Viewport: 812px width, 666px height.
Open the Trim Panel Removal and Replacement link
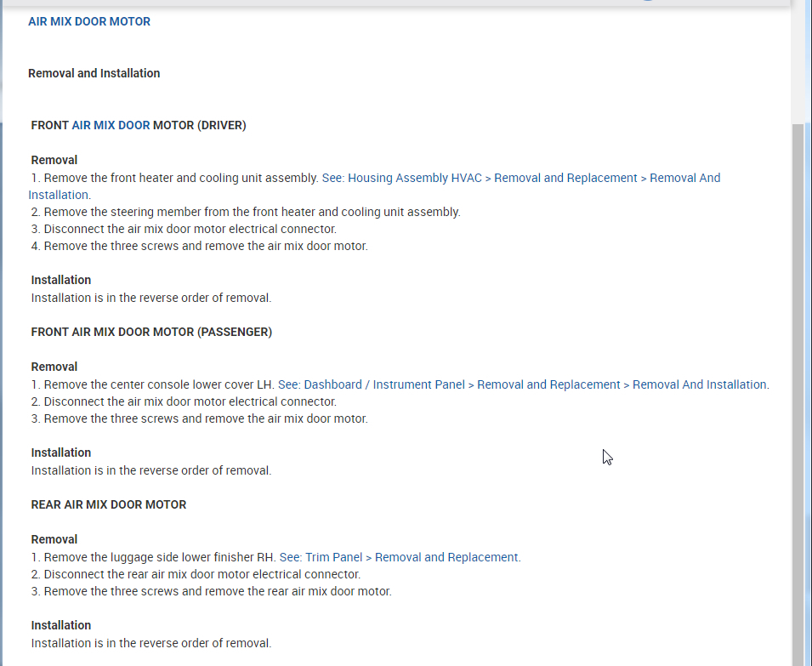click(400, 557)
